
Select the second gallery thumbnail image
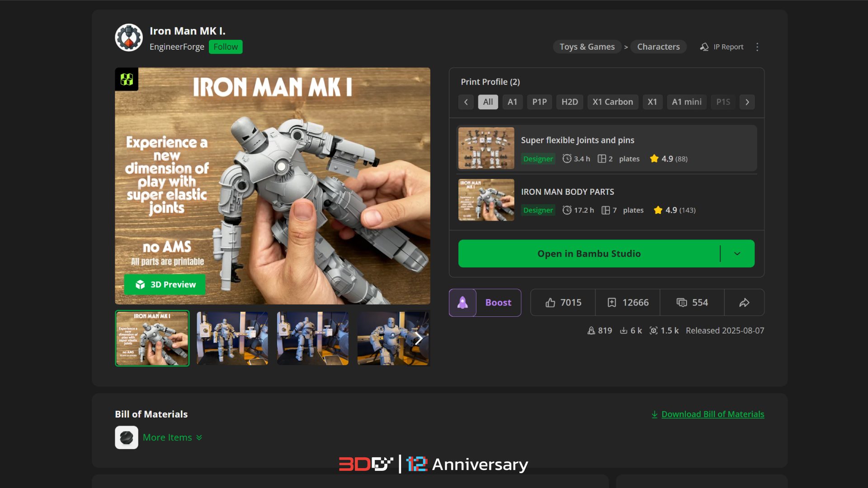click(232, 338)
